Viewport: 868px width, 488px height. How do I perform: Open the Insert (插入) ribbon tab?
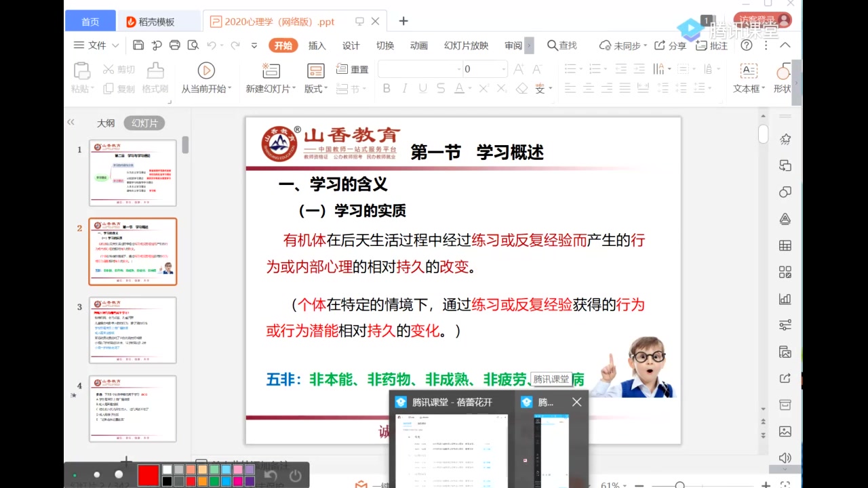pyautogui.click(x=317, y=45)
